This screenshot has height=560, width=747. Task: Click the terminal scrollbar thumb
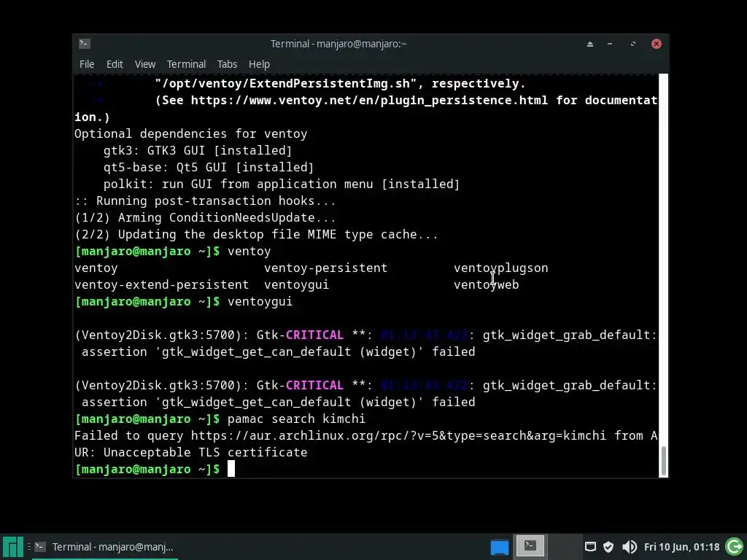coord(662,461)
